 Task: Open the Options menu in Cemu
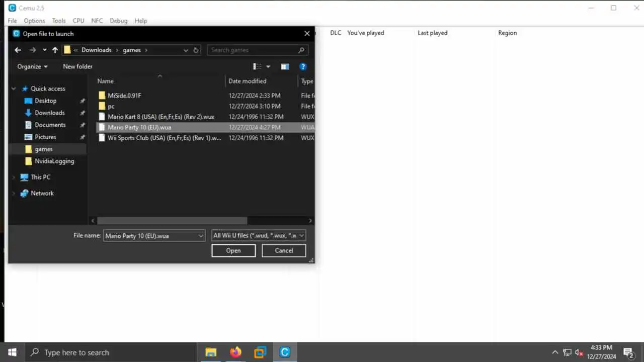coord(34,21)
